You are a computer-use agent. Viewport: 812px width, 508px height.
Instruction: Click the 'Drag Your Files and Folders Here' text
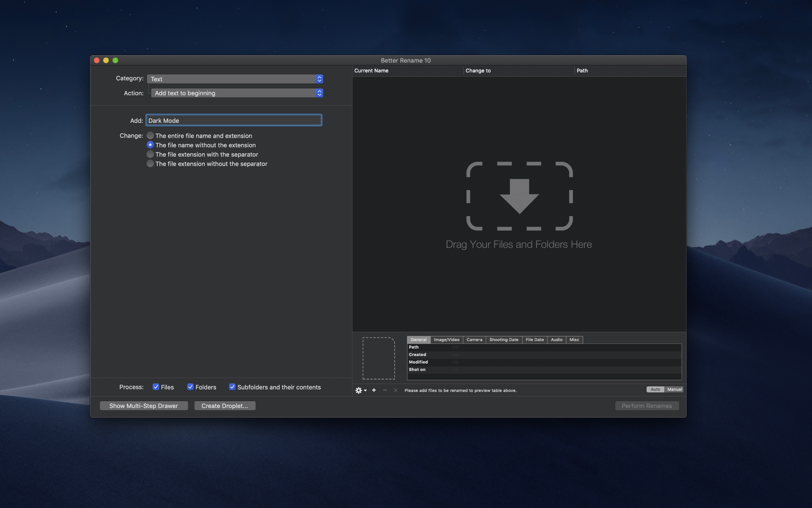click(x=519, y=244)
